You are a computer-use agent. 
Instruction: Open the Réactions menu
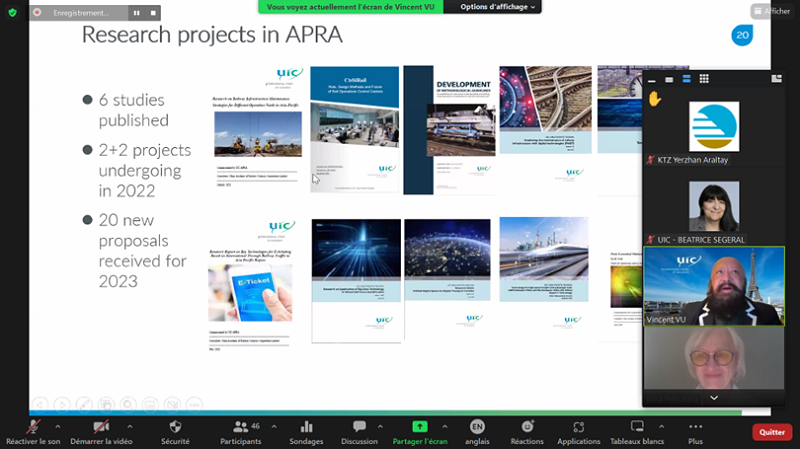click(527, 431)
